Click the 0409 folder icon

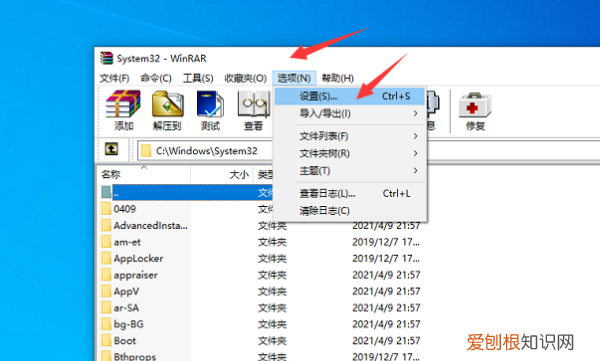pos(106,209)
